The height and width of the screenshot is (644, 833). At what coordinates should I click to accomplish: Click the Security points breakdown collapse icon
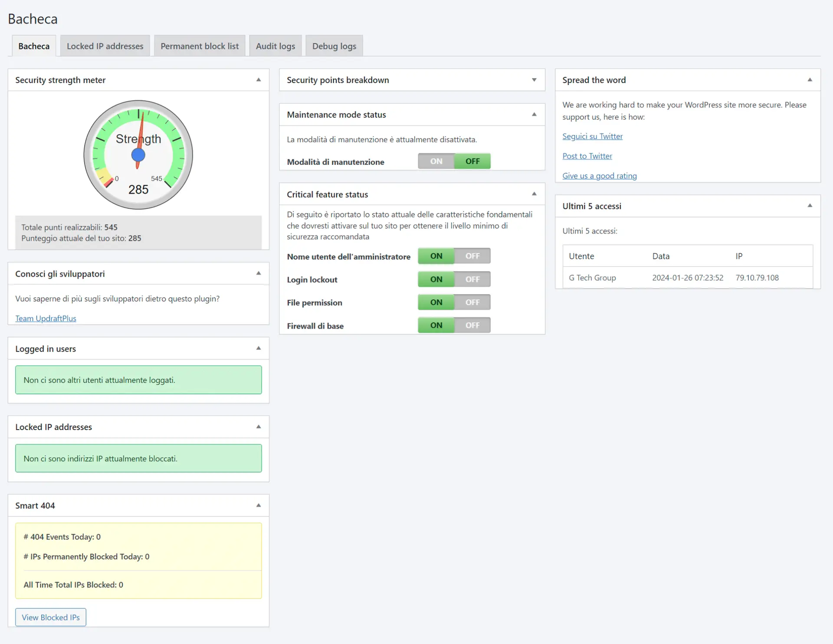534,79
